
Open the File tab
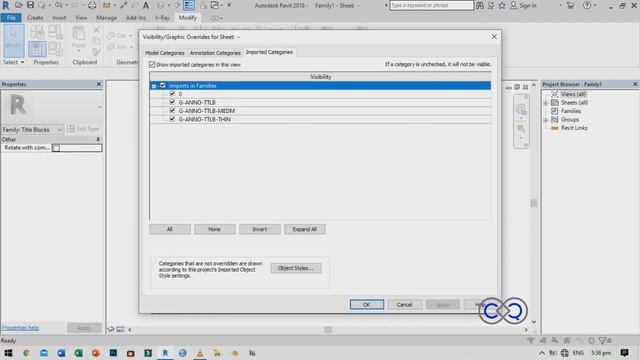pos(11,18)
